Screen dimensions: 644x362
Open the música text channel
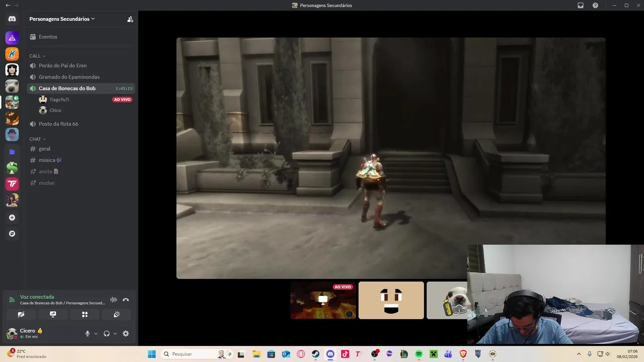(81, 160)
